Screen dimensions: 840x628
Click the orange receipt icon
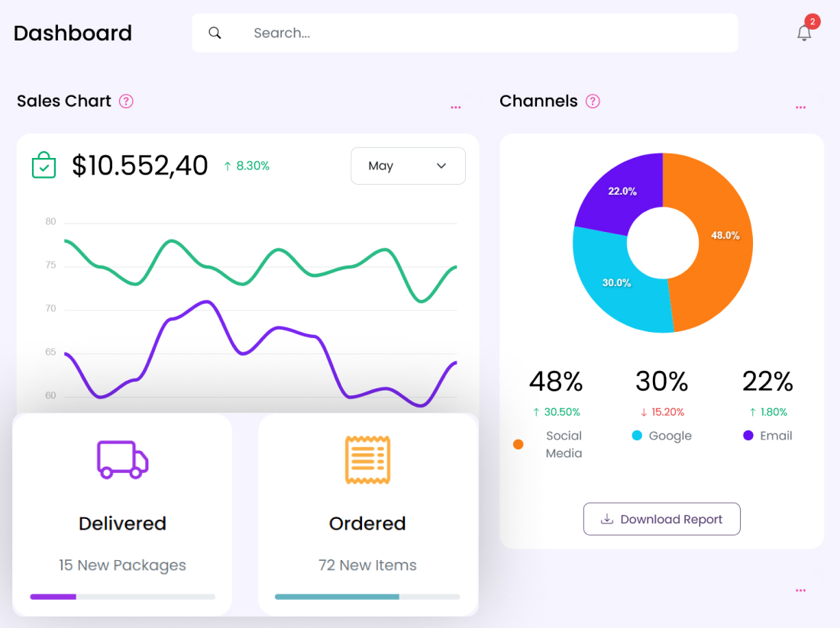367,460
